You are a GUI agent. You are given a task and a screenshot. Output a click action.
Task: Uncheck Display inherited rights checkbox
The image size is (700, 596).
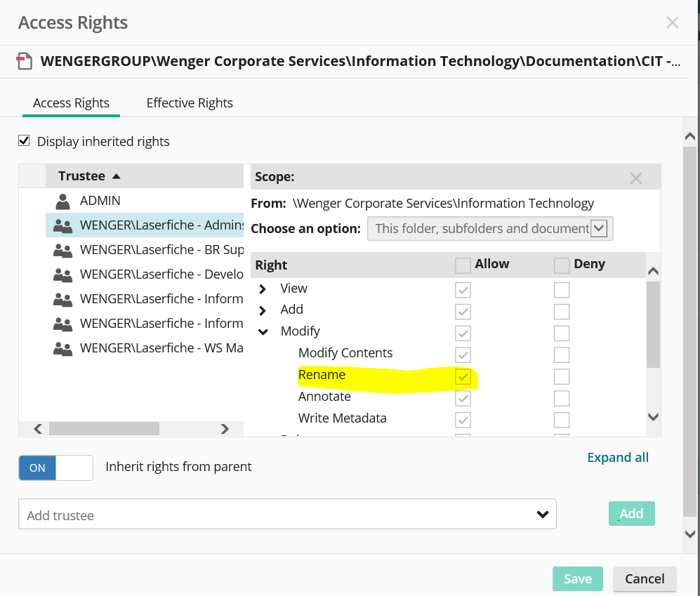click(25, 141)
